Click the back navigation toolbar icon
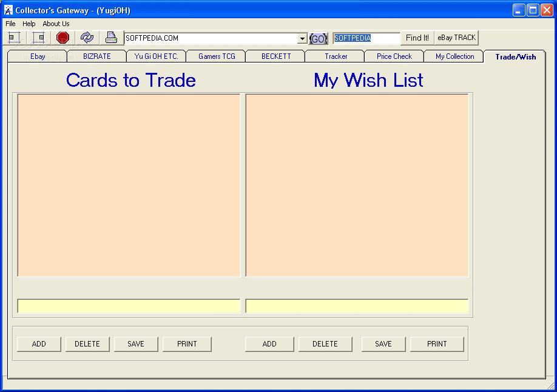The width and height of the screenshot is (557, 392). pyautogui.click(x=15, y=38)
